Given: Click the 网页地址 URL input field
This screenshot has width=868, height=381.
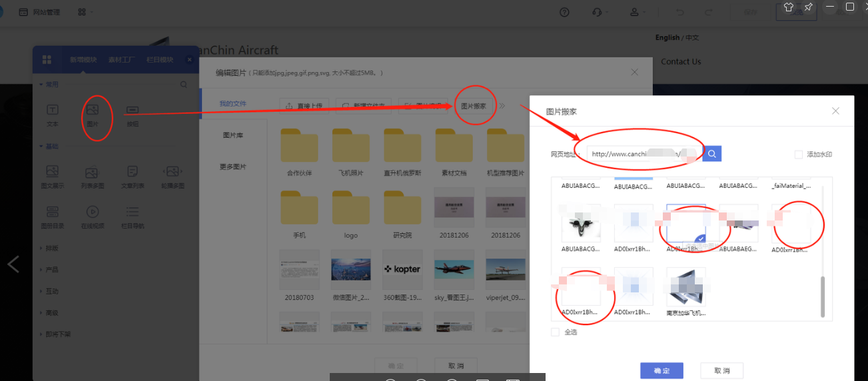Looking at the screenshot, I should pyautogui.click(x=643, y=154).
